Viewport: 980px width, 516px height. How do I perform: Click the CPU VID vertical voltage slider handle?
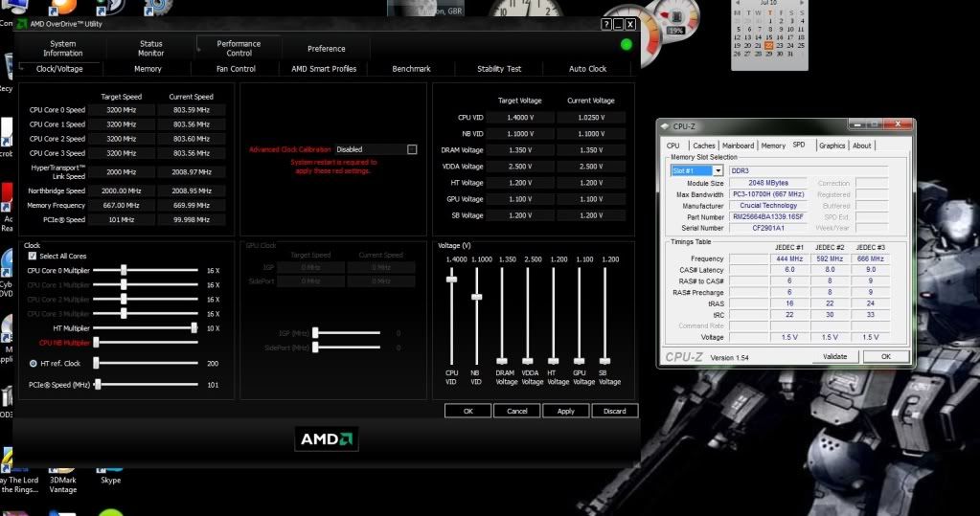[x=451, y=280]
